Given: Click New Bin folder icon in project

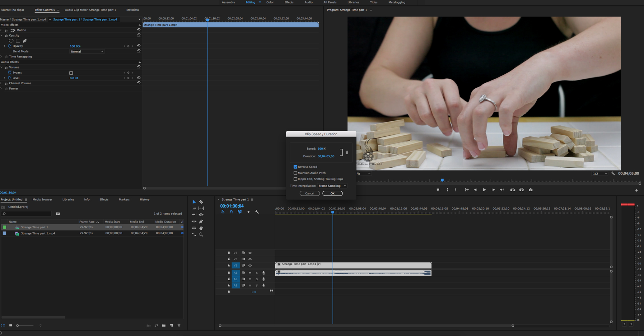Looking at the screenshot, I should 164,325.
